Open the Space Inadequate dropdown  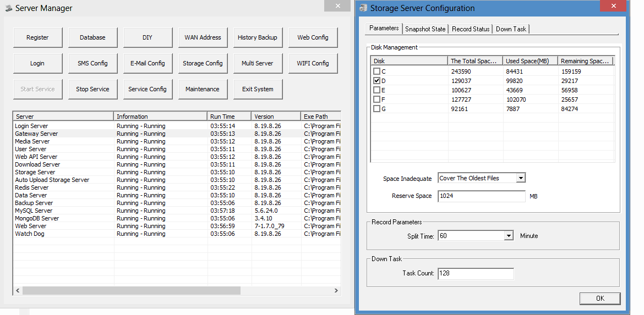[x=521, y=178]
